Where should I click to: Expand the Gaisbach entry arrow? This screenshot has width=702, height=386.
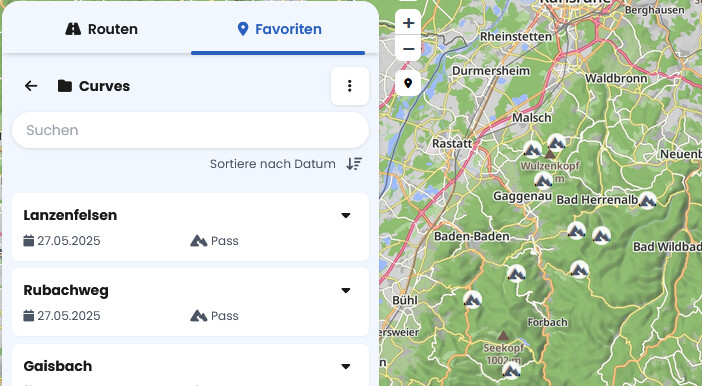pos(346,366)
